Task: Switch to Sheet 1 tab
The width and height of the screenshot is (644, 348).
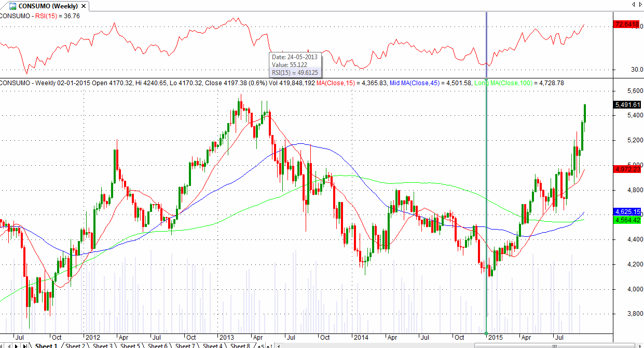Action: click(46, 346)
